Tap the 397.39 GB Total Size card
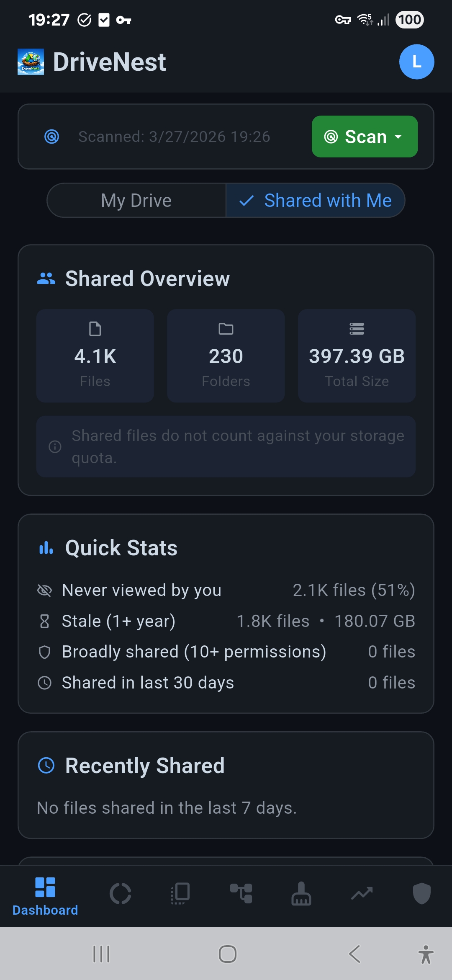 click(357, 356)
